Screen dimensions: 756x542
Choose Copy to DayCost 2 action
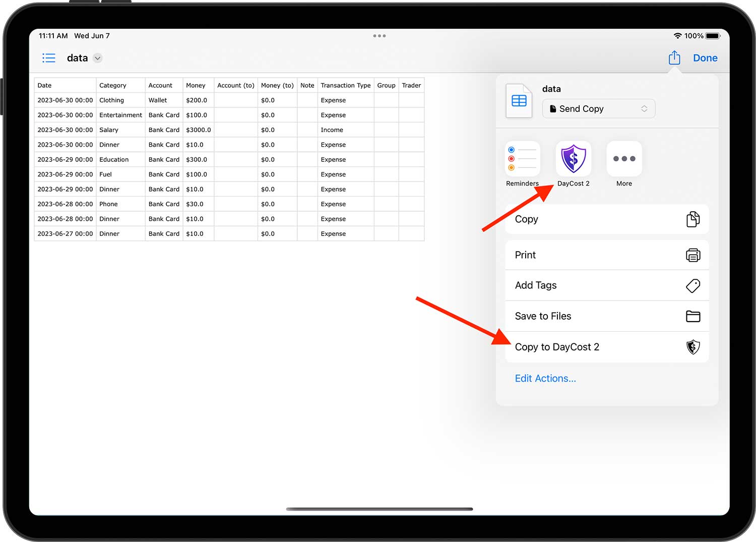(557, 347)
